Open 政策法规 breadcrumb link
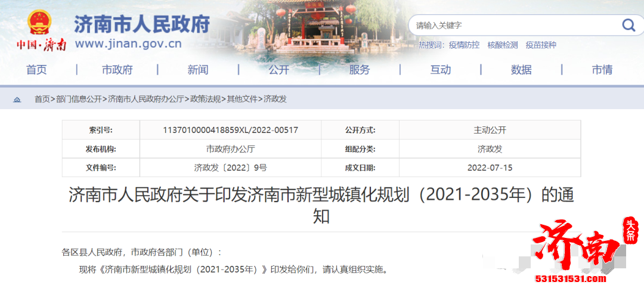644x288 pixels. tap(205, 100)
